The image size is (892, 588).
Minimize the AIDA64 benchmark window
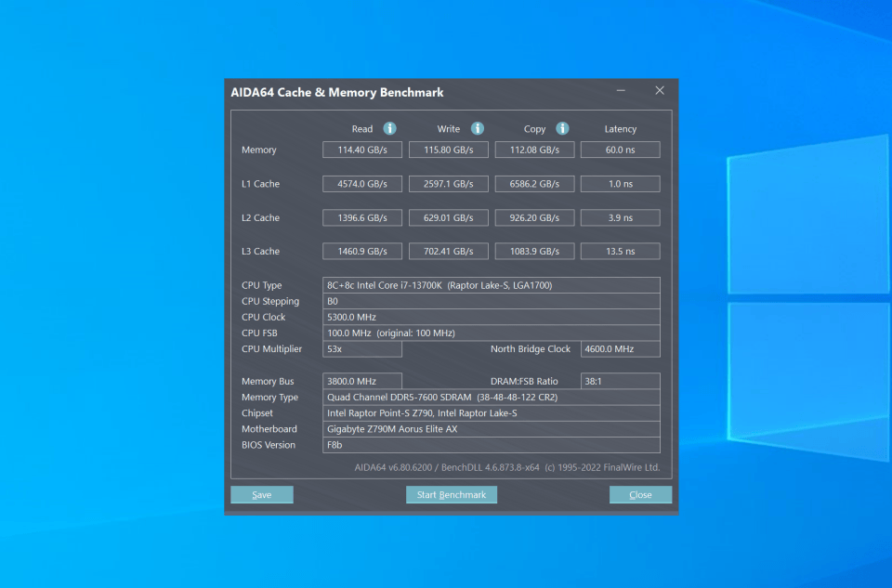(621, 91)
